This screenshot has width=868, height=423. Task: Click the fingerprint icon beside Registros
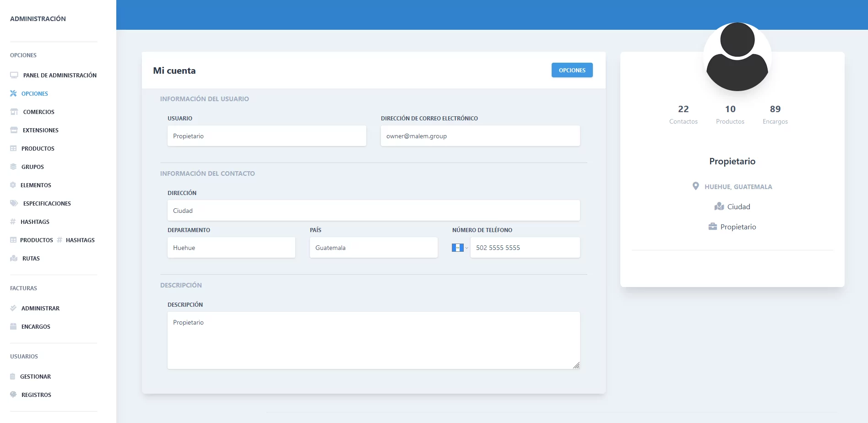pos(13,395)
